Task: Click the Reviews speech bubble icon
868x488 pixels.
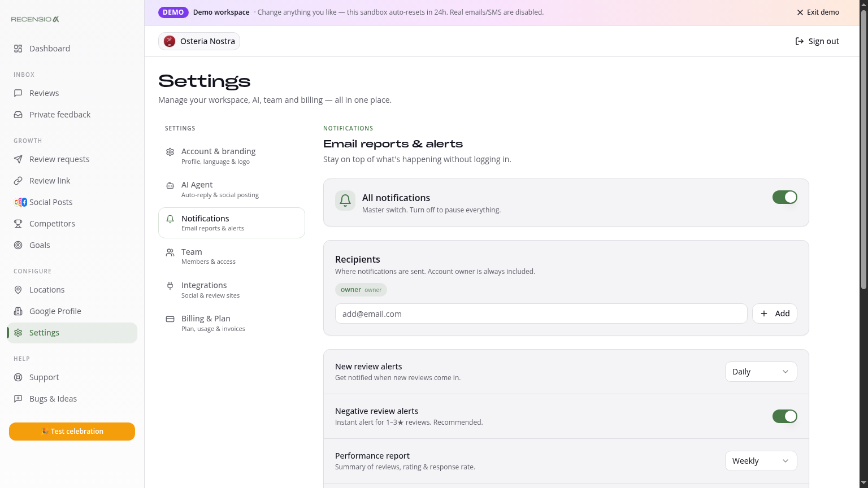Action: coord(18,93)
